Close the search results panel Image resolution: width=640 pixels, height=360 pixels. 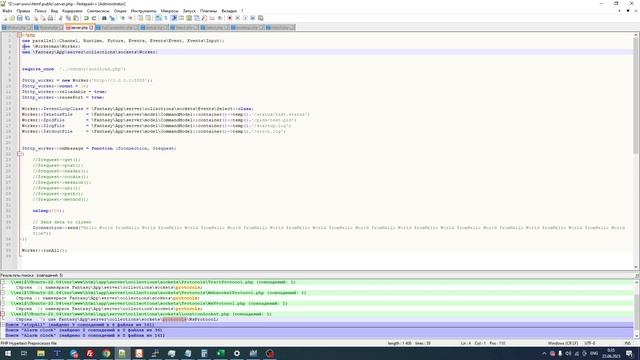(637, 276)
